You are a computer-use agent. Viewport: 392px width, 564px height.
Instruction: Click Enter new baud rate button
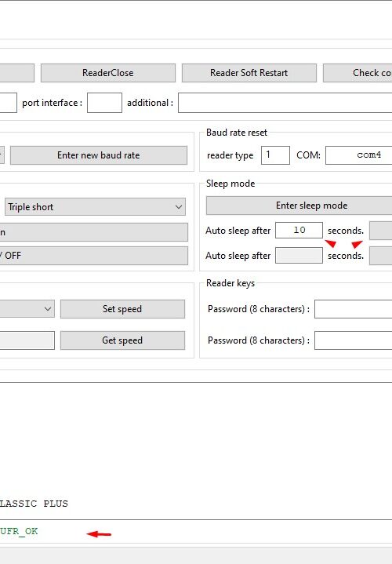(x=99, y=155)
